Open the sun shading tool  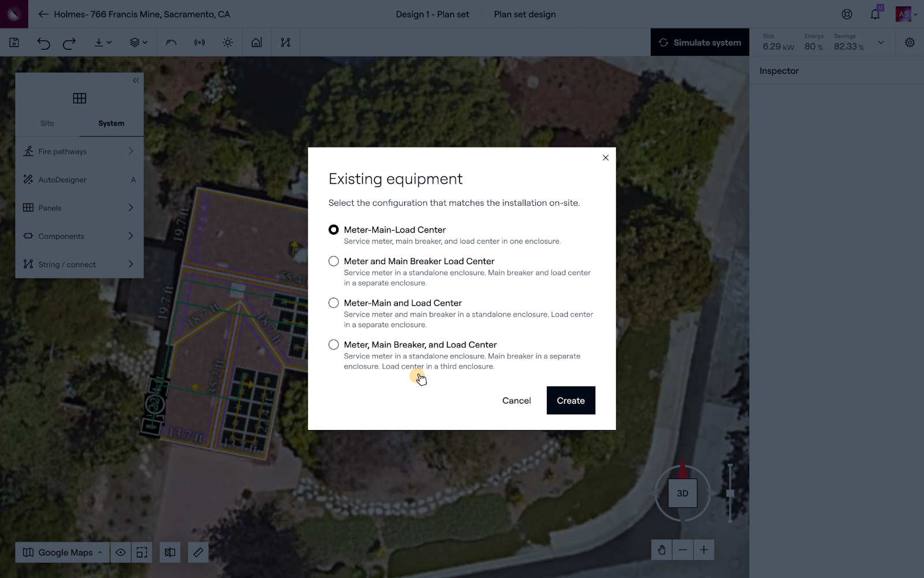tap(228, 43)
